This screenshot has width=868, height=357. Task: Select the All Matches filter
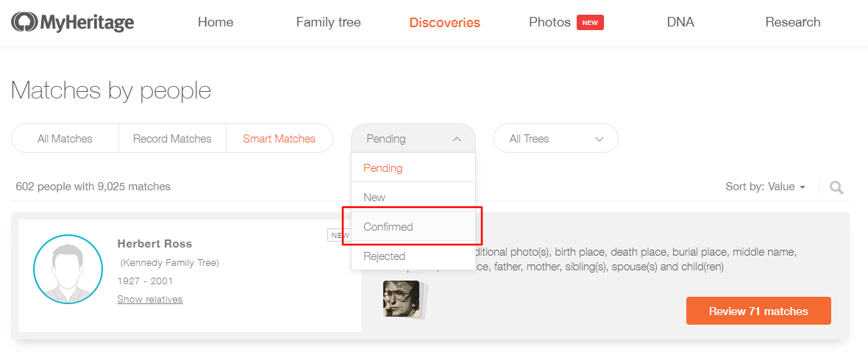(x=65, y=138)
